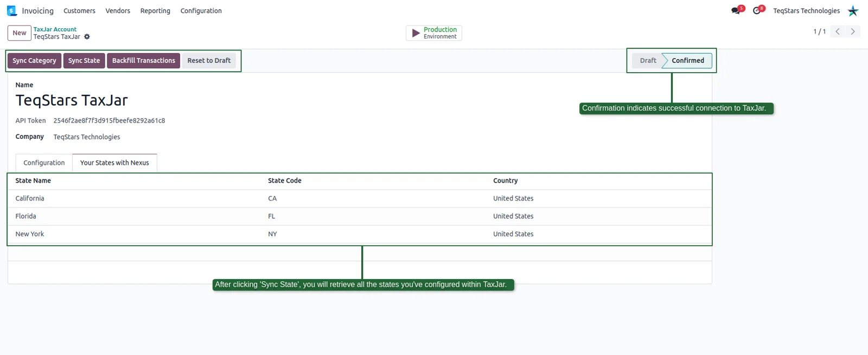Click the TeqStars TaxJar name field
The width and height of the screenshot is (868, 355).
point(72,100)
